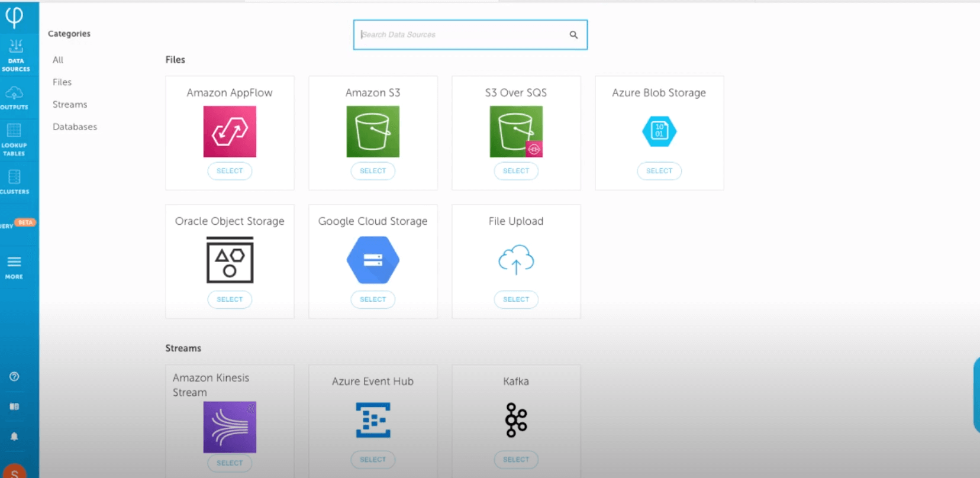Click the Kafka logo icon
980x478 pixels.
point(516,420)
